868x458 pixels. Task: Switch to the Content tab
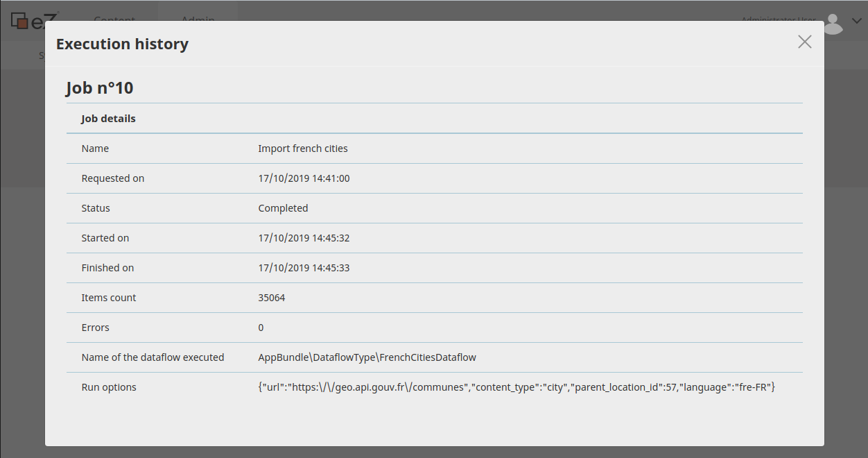[x=114, y=15]
